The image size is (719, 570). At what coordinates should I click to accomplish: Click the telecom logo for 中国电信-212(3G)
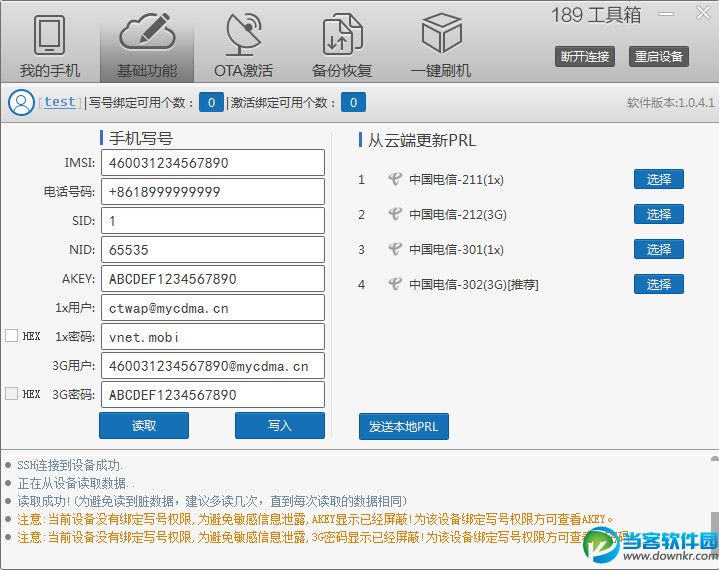[x=395, y=214]
